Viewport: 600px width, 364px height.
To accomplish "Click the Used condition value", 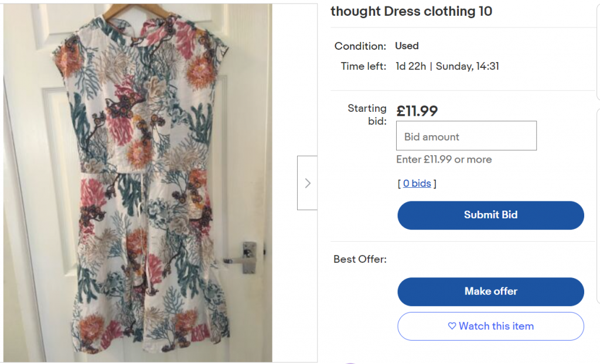I will tap(407, 46).
